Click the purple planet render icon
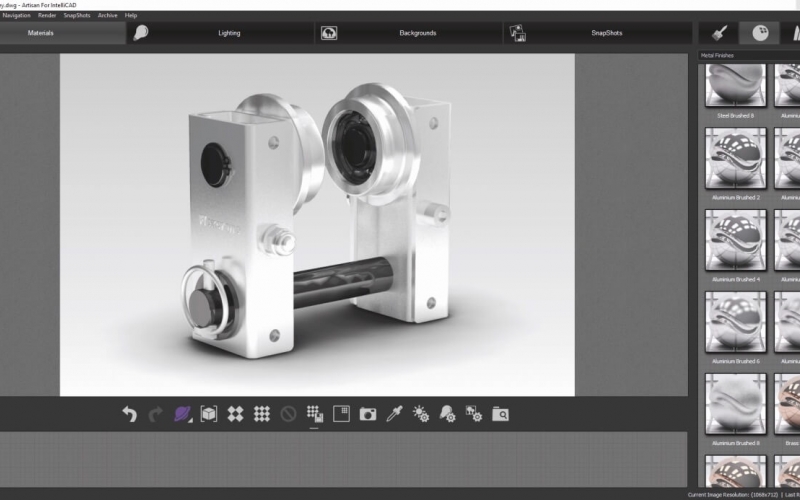Image resolution: width=800 pixels, height=500 pixels. click(182, 413)
